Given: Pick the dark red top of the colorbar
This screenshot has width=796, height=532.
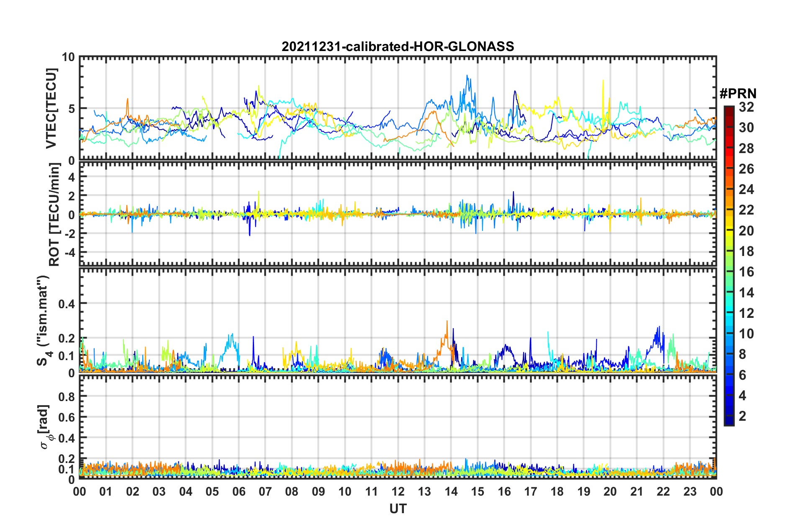Looking at the screenshot, I should 729,109.
